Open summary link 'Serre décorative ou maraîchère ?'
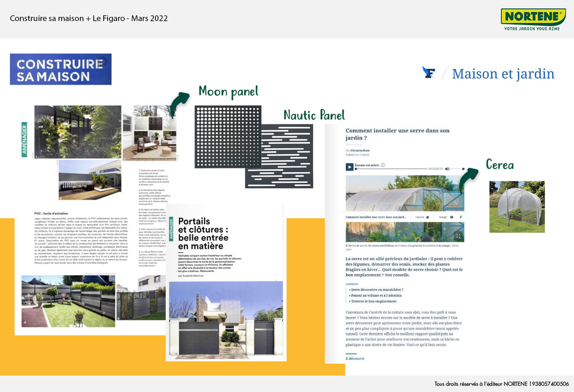The width and height of the screenshot is (574, 392). (x=377, y=289)
